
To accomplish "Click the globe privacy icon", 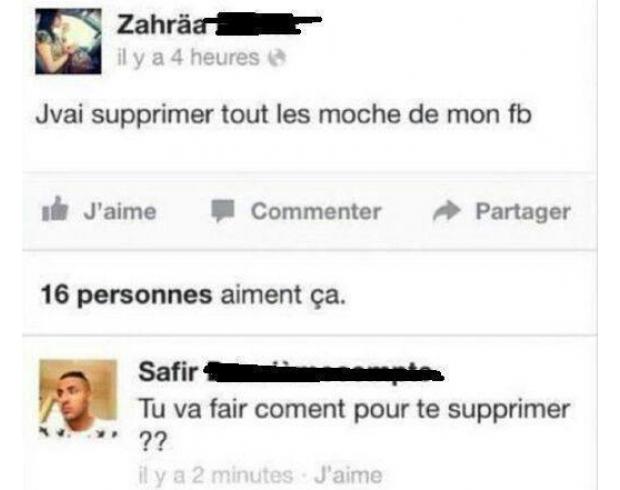I will (277, 58).
